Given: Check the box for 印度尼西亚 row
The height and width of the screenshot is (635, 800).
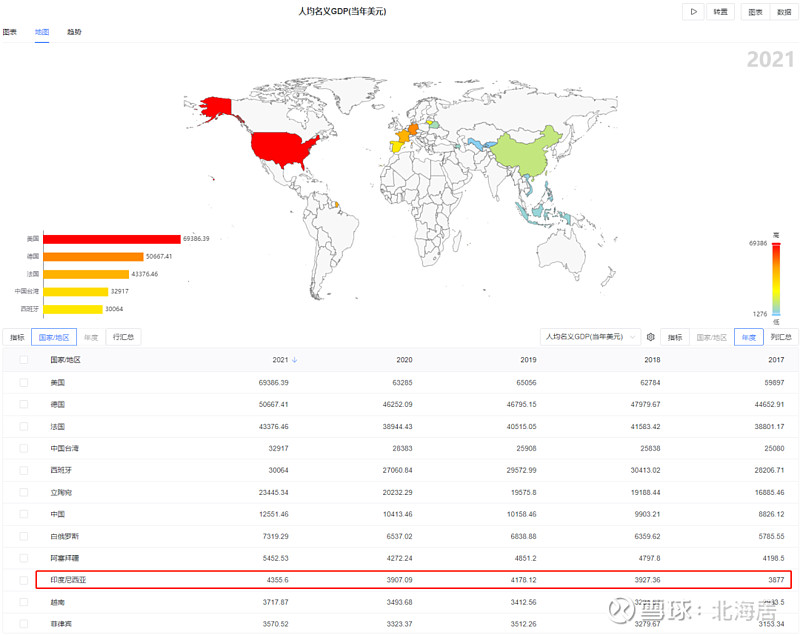Looking at the screenshot, I should point(23,580).
